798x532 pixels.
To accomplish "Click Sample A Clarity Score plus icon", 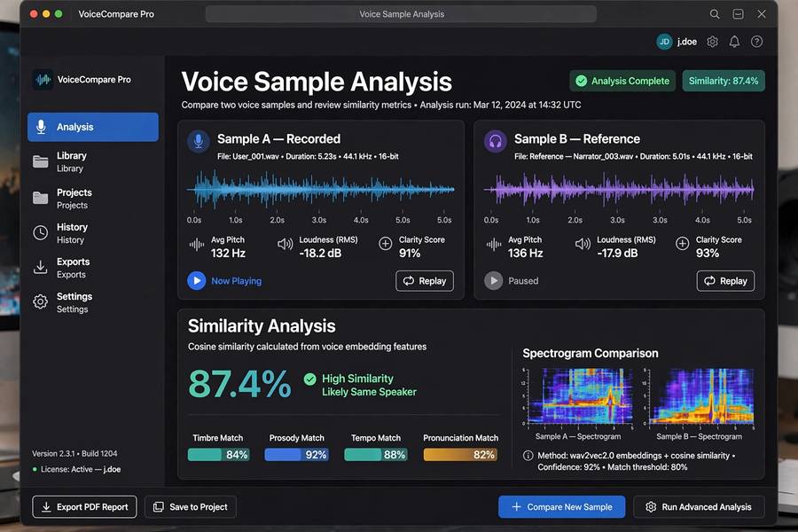I will click(x=386, y=243).
